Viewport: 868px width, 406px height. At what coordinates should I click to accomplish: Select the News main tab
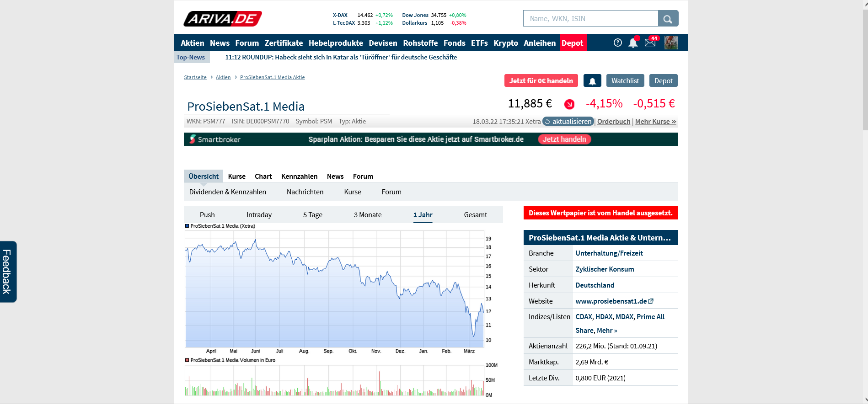coord(335,176)
